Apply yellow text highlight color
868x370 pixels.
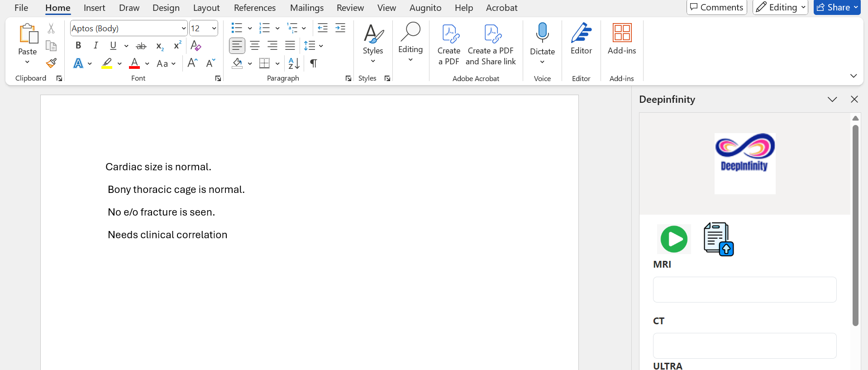point(107,63)
